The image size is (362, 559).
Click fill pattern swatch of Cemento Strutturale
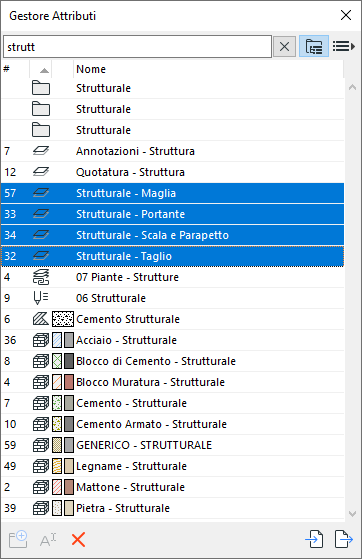63,319
